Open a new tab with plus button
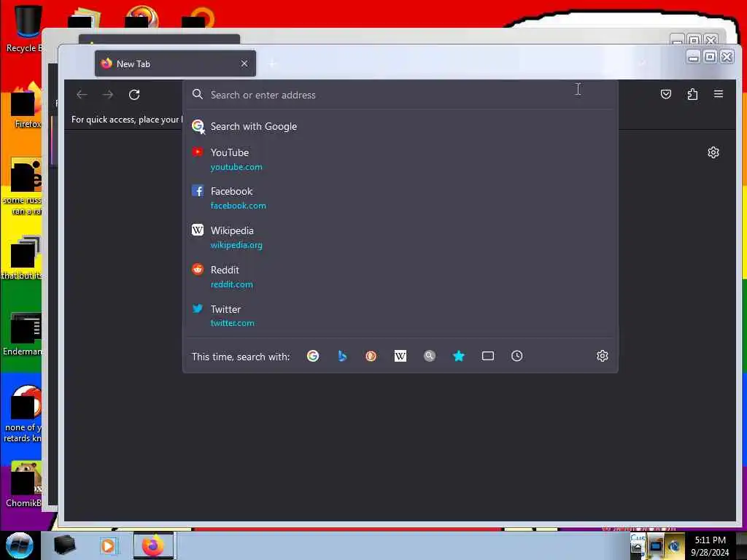This screenshot has width=747, height=560. click(273, 63)
